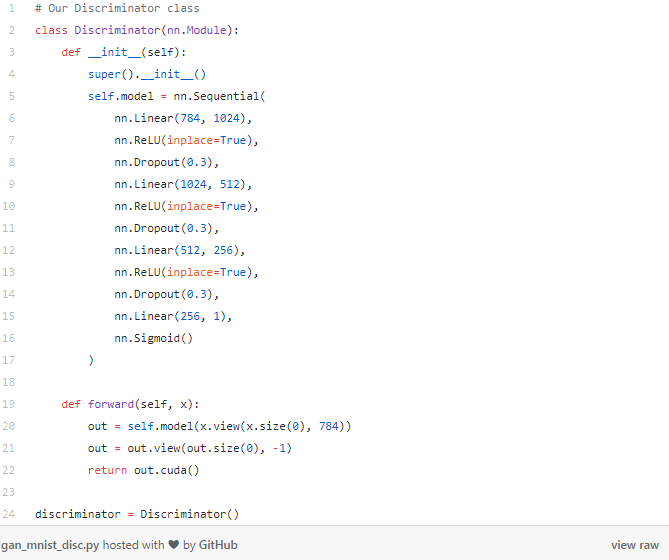This screenshot has width=669, height=560.
Task: Click the comment '# Our Discriminator class'
Action: click(117, 9)
